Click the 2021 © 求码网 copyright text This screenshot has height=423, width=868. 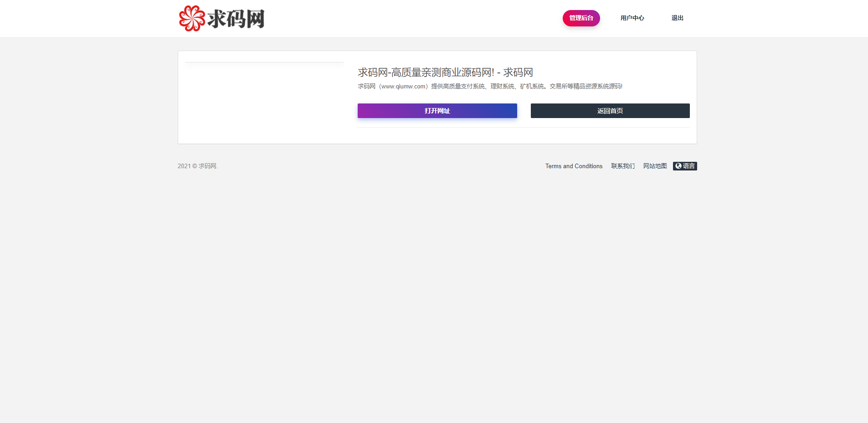[x=198, y=166]
